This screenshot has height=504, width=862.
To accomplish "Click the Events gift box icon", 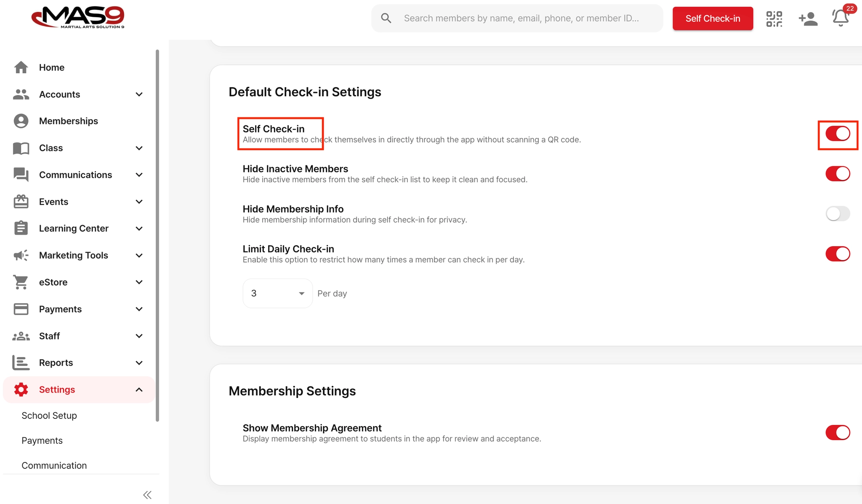I will point(21,202).
